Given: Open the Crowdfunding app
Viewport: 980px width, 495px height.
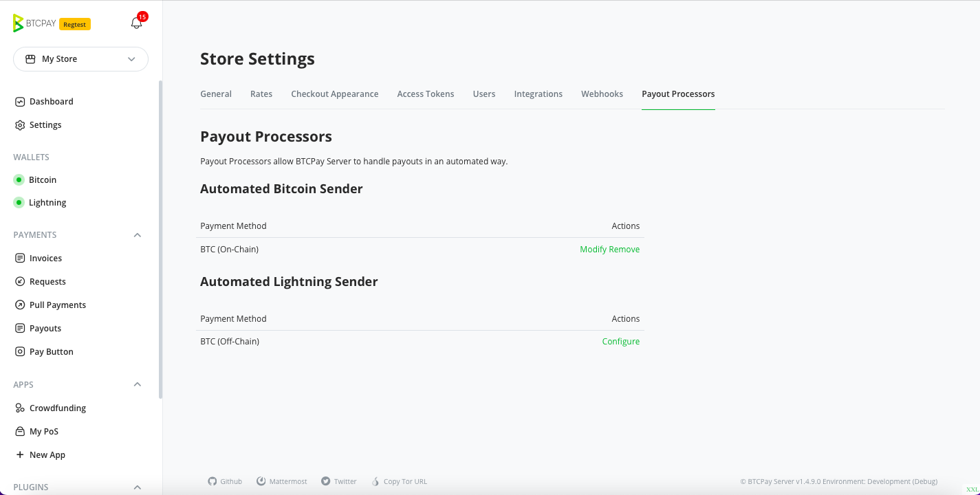Looking at the screenshot, I should (x=58, y=408).
